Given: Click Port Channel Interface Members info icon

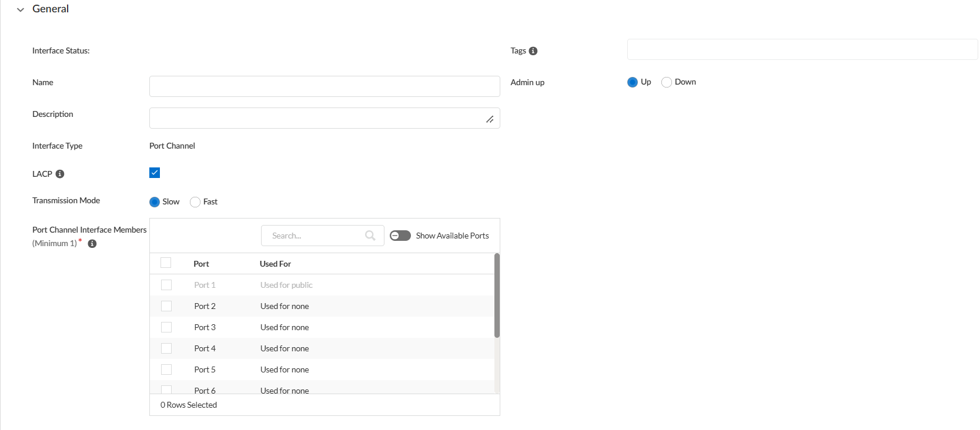Looking at the screenshot, I should (x=92, y=244).
